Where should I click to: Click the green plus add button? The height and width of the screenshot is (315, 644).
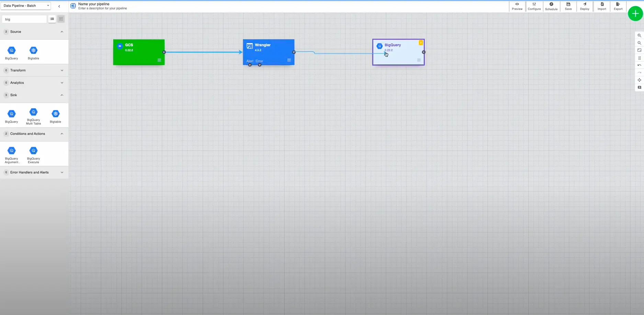click(635, 14)
